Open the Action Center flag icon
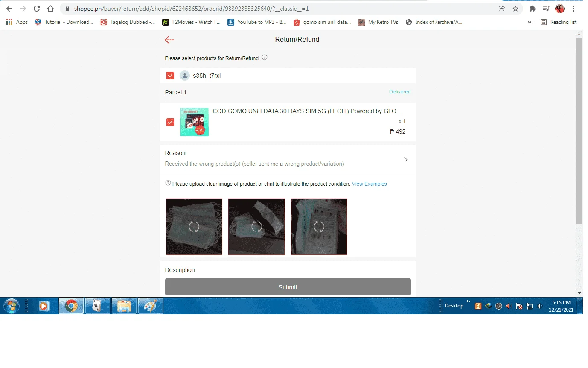Viewport: 588px width, 368px height. coord(519,306)
